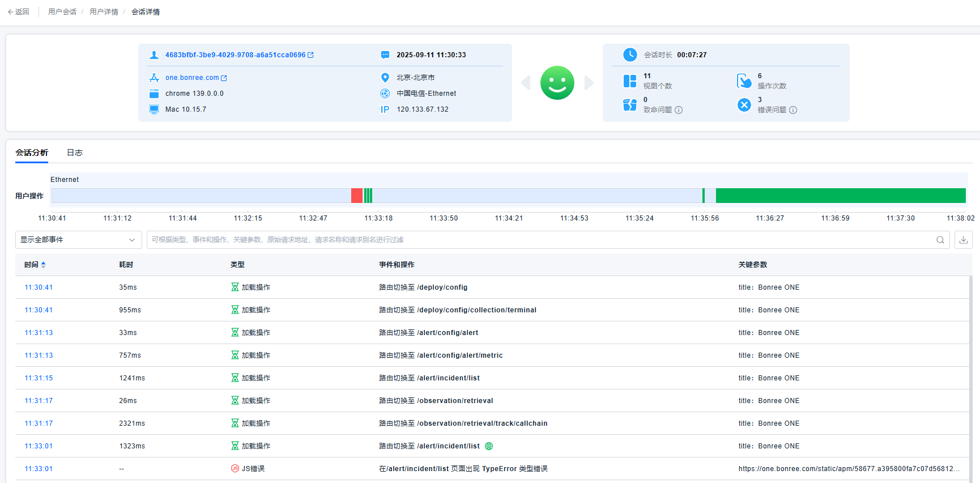
Task: Open user ID external link icon
Action: click(310, 55)
